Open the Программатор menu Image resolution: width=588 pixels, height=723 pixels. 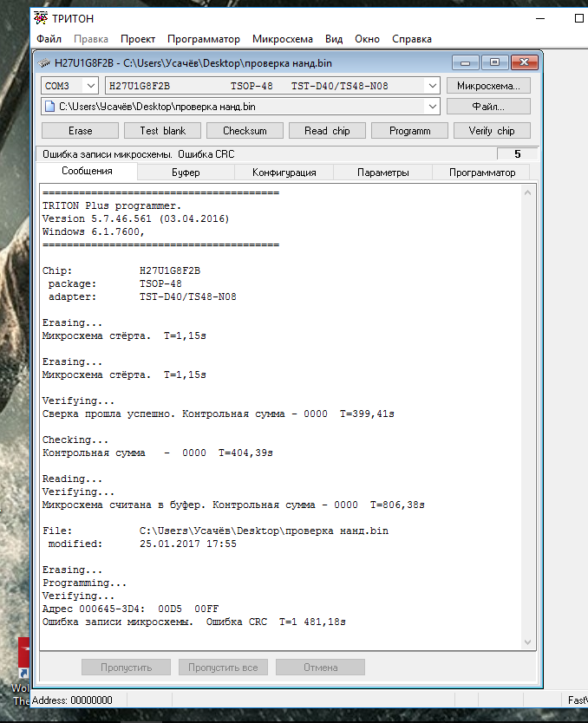pos(203,39)
